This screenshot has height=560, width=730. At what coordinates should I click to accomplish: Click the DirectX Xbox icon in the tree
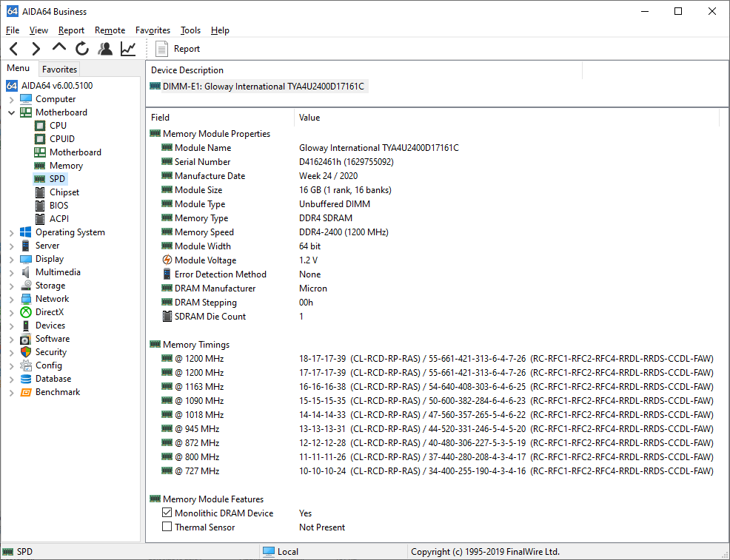[x=26, y=312]
